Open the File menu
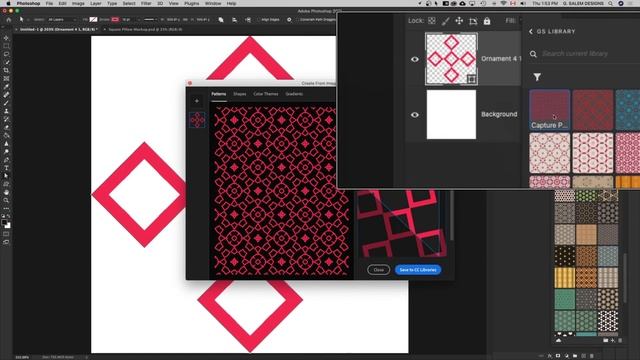Viewport: 640px width, 360px height. click(x=49, y=3)
